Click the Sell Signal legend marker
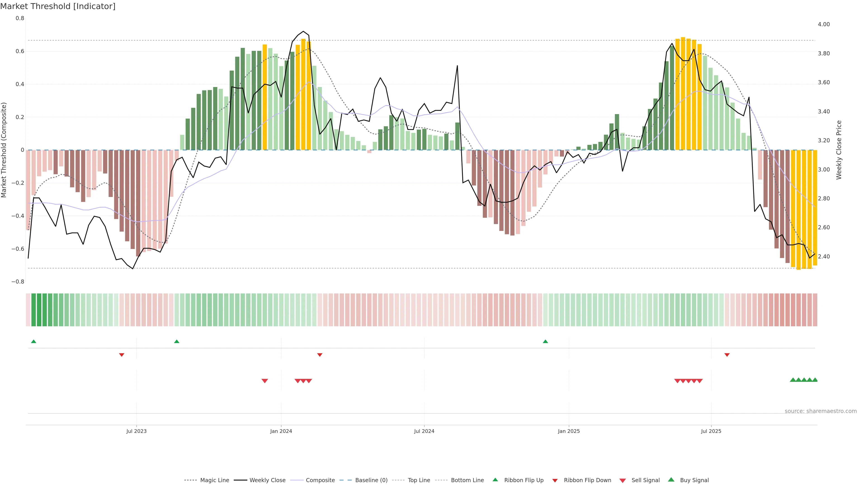Screen dimensions: 868x488 tap(622, 481)
